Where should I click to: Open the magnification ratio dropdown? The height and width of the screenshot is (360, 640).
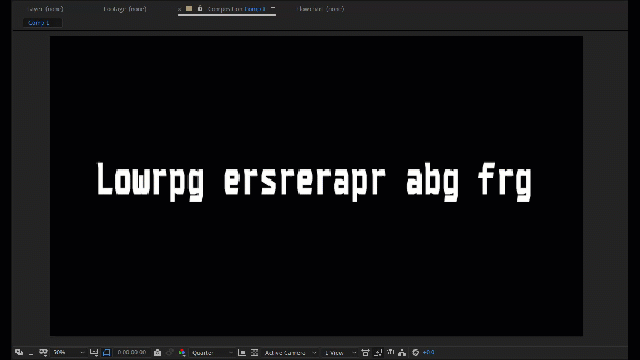coord(69,352)
